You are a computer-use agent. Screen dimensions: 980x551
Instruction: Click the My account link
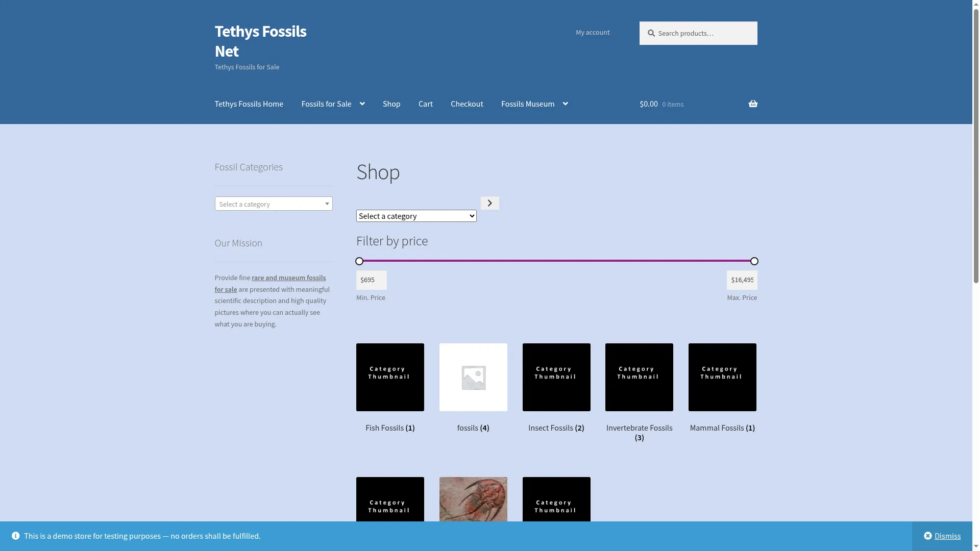pyautogui.click(x=593, y=32)
